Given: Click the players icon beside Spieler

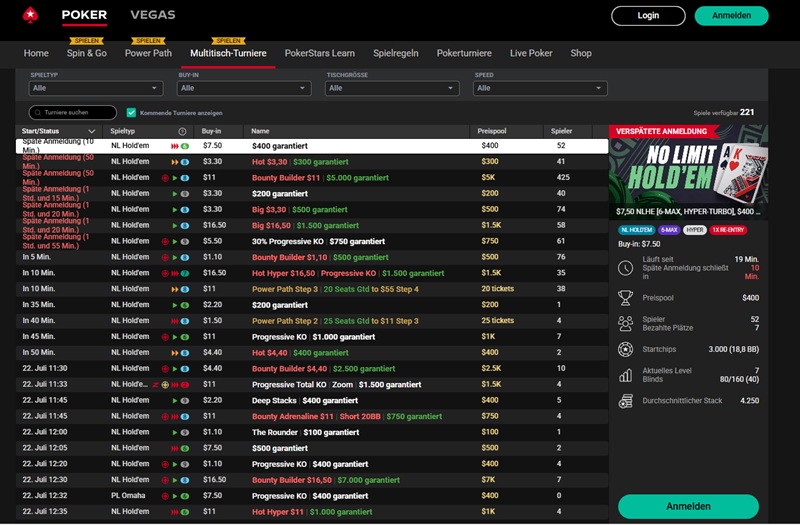Looking at the screenshot, I should [625, 323].
